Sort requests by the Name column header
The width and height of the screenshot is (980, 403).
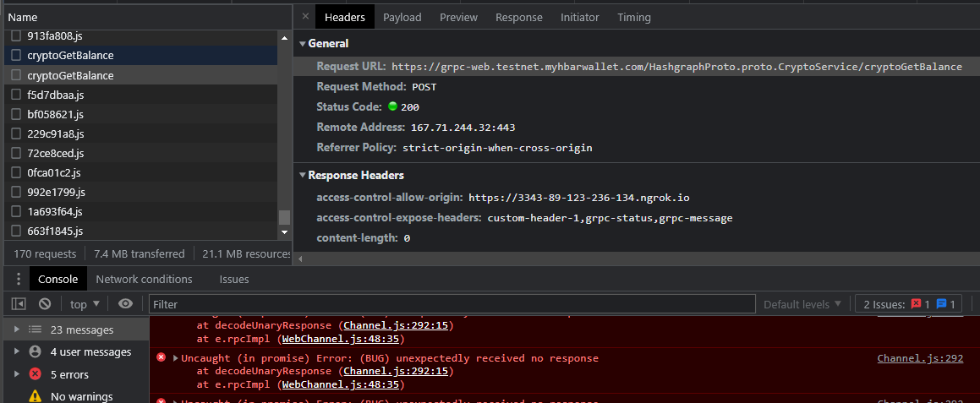point(146,18)
